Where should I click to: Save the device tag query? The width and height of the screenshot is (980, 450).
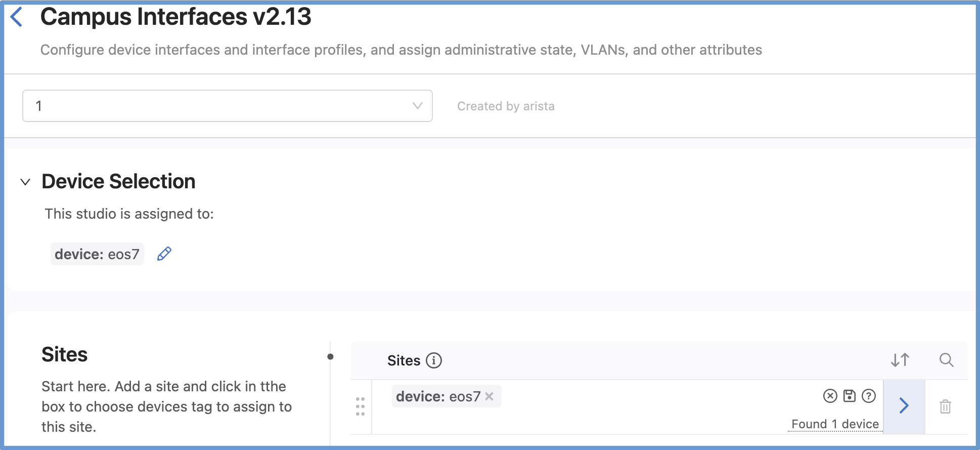pos(850,396)
